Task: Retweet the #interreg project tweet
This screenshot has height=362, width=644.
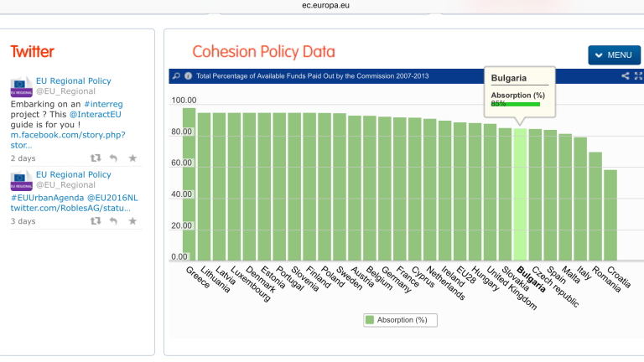Action: click(96, 158)
